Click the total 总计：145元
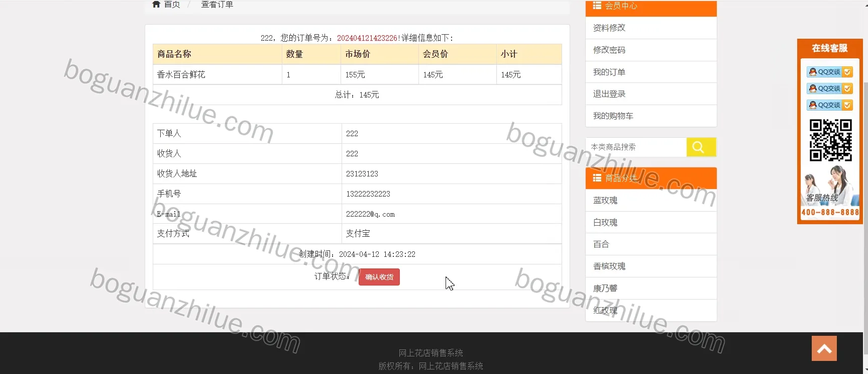 point(357,95)
